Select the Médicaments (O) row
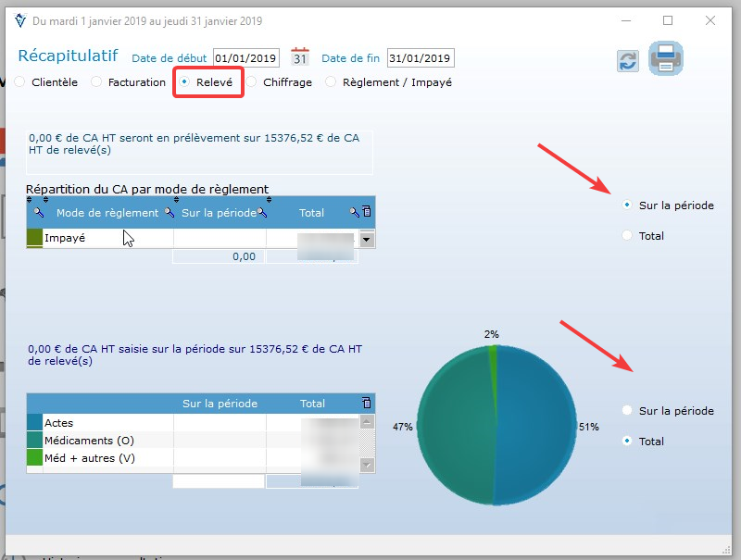Screen dimensions: 741x560 tap(193, 440)
